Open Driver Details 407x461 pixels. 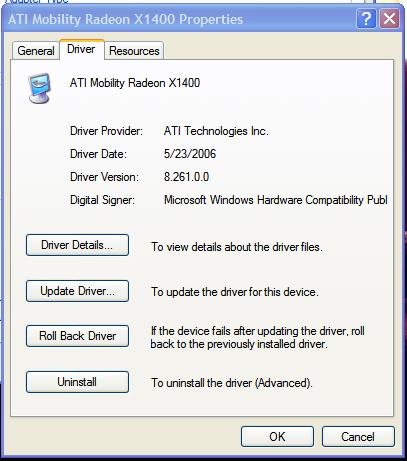point(77,245)
